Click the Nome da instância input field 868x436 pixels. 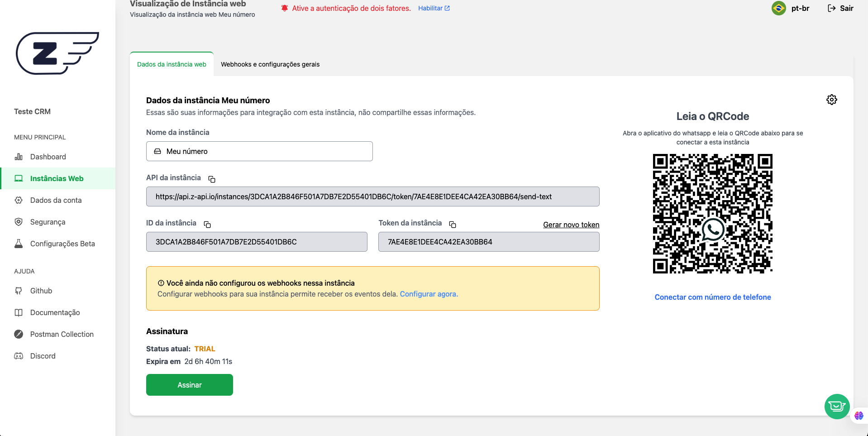coord(259,151)
